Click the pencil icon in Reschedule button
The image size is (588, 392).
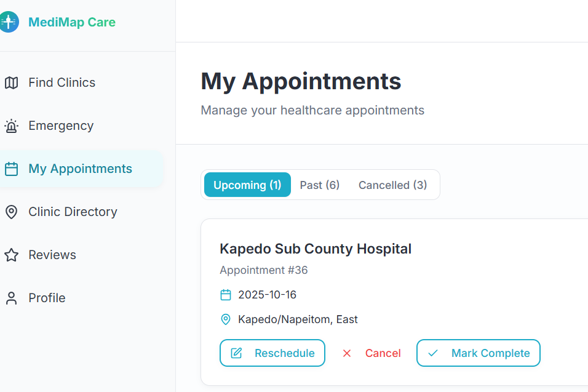tap(236, 353)
